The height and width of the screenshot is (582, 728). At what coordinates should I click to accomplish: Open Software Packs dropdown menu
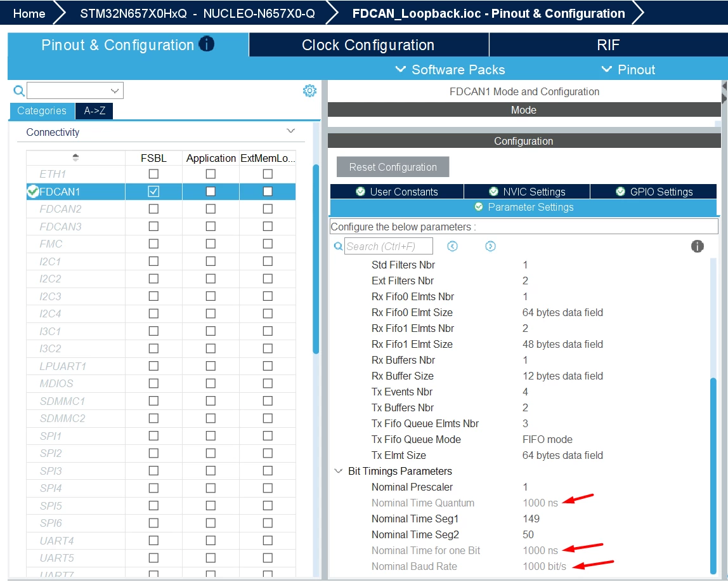[x=450, y=69]
